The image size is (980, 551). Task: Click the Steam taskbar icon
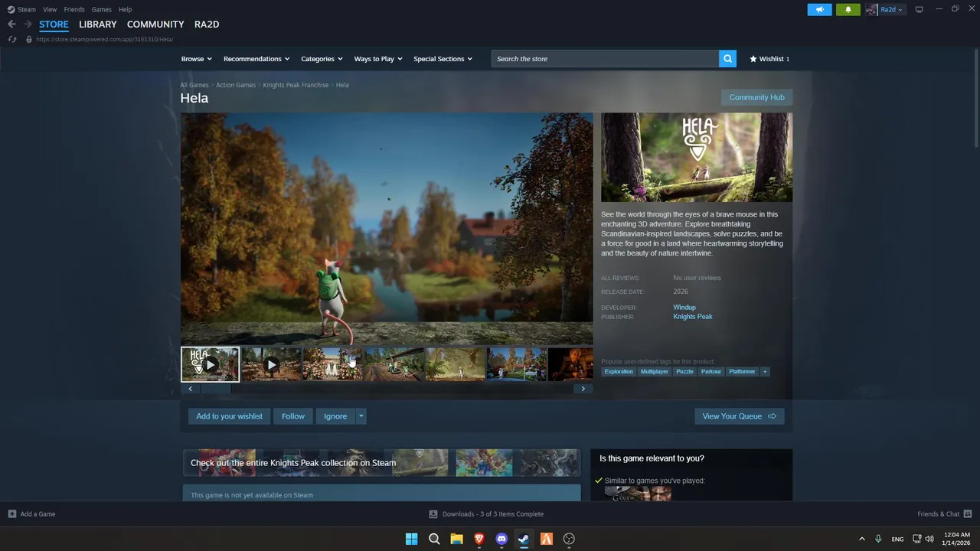[524, 539]
